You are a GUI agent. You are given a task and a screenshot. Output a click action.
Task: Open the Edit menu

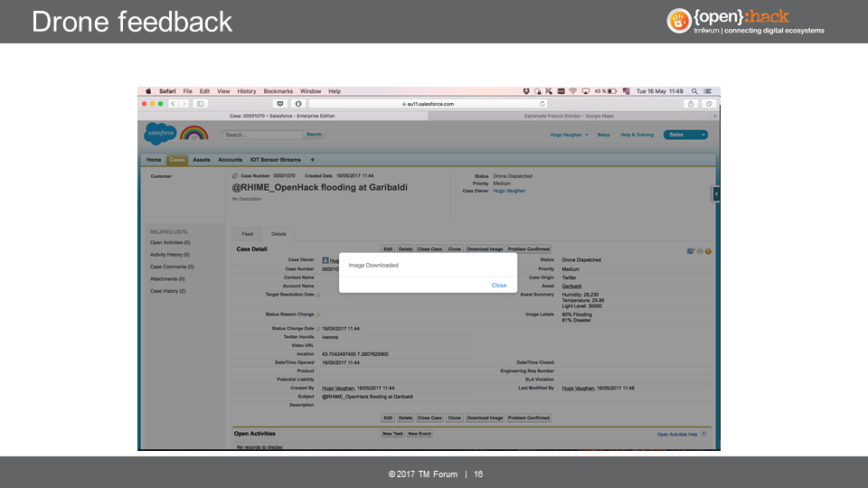pyautogui.click(x=205, y=91)
